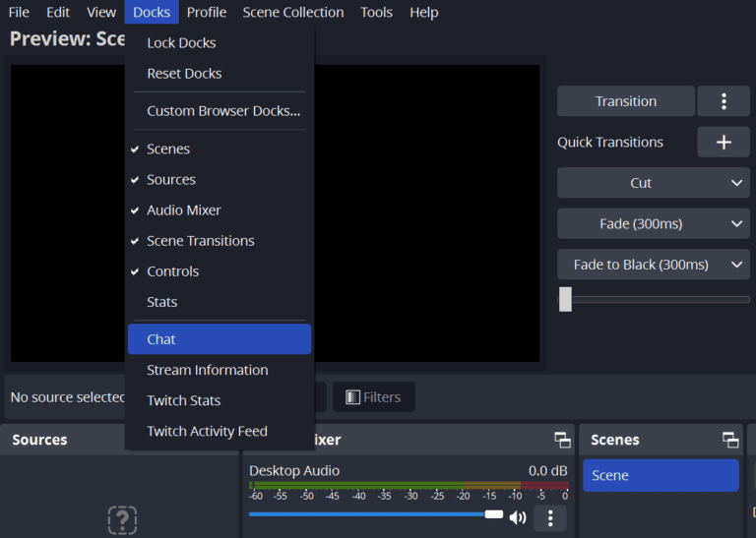Screen dimensions: 756x538
Task: Open the View menu
Action: click(101, 12)
